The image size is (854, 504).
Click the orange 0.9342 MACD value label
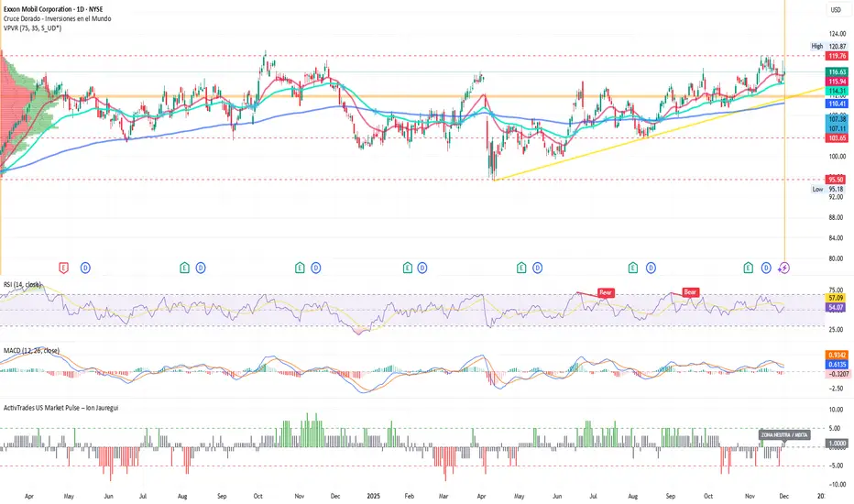click(x=838, y=355)
